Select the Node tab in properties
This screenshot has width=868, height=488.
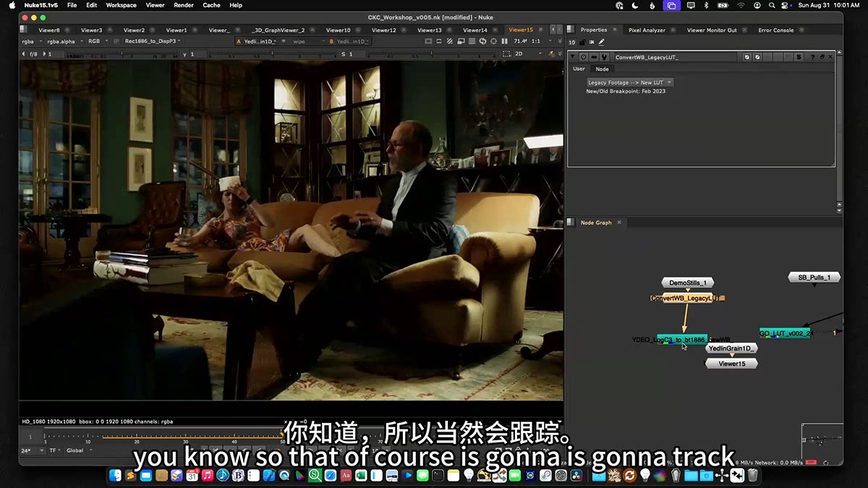pyautogui.click(x=602, y=69)
